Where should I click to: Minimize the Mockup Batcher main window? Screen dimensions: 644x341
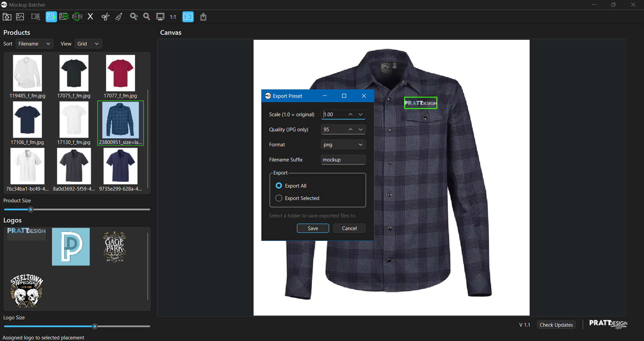(x=594, y=5)
